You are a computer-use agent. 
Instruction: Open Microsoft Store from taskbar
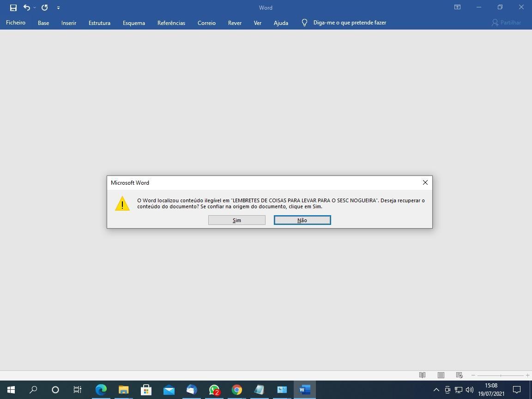[146, 390]
